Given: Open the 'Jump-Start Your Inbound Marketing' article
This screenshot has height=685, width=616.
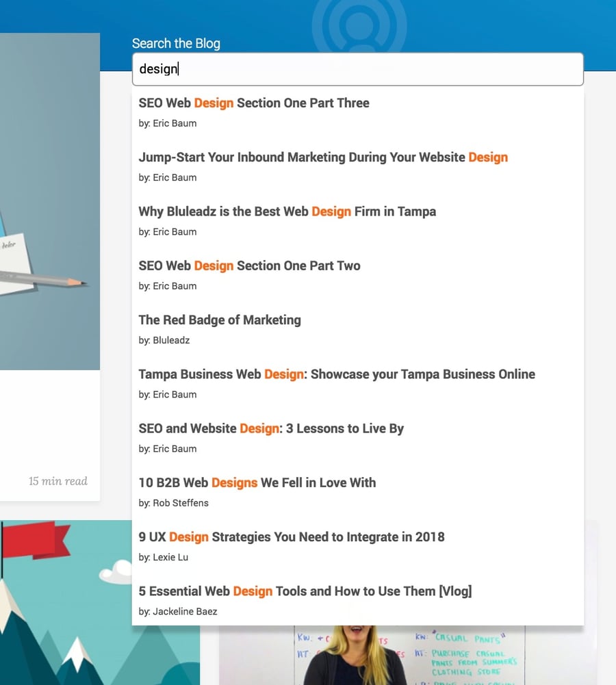Looking at the screenshot, I should pos(323,157).
